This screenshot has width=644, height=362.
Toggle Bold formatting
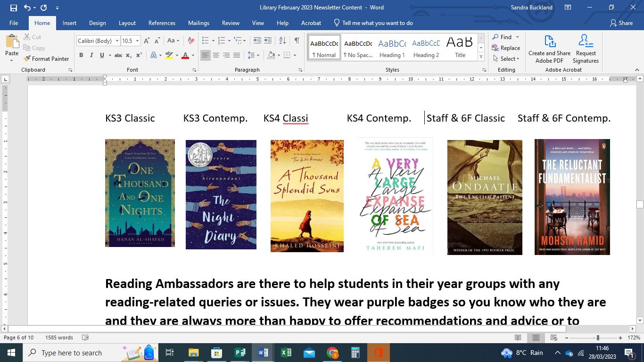tap(81, 55)
